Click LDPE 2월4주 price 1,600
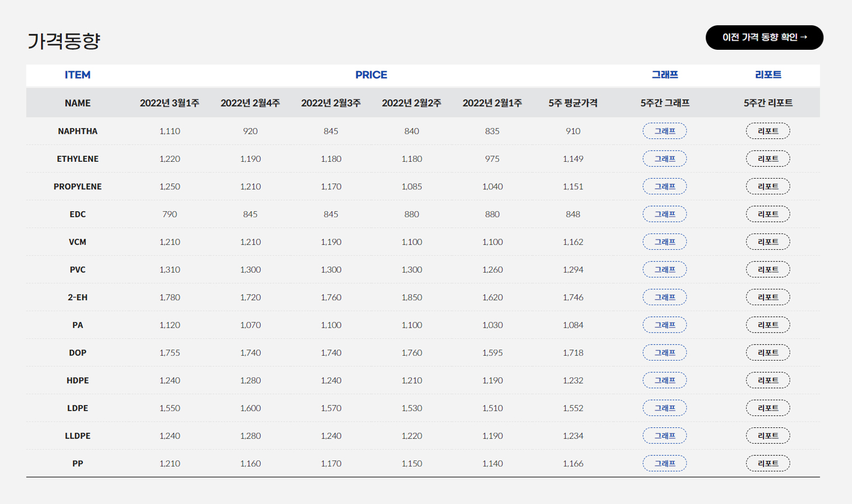The height and width of the screenshot is (504, 852). pyautogui.click(x=250, y=408)
